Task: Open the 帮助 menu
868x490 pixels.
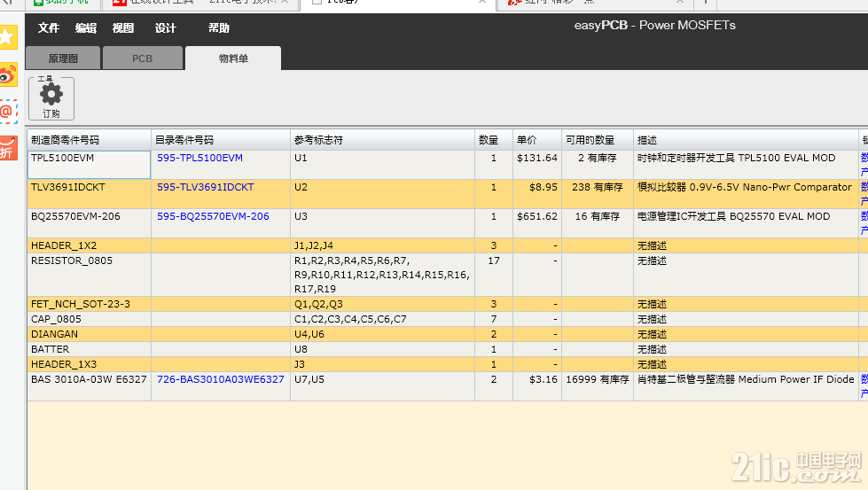Action: click(219, 28)
